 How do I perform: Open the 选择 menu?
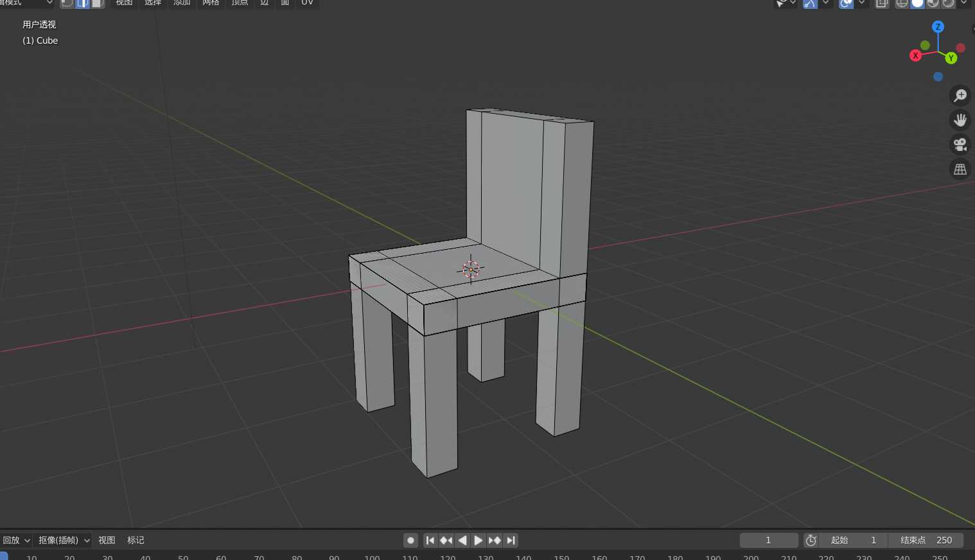click(x=153, y=3)
